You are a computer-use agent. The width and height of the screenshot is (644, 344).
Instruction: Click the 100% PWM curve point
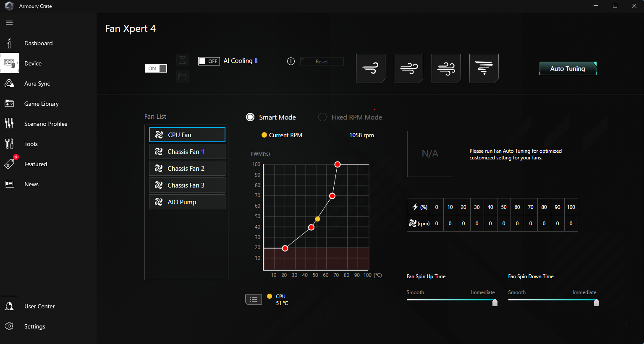tap(337, 164)
